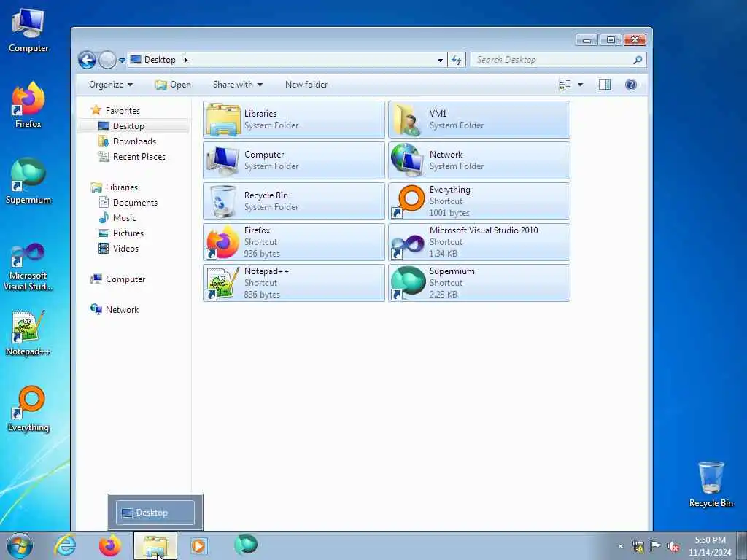The image size is (747, 560).
Task: Select the Computer tile in the file list
Action: 294,160
